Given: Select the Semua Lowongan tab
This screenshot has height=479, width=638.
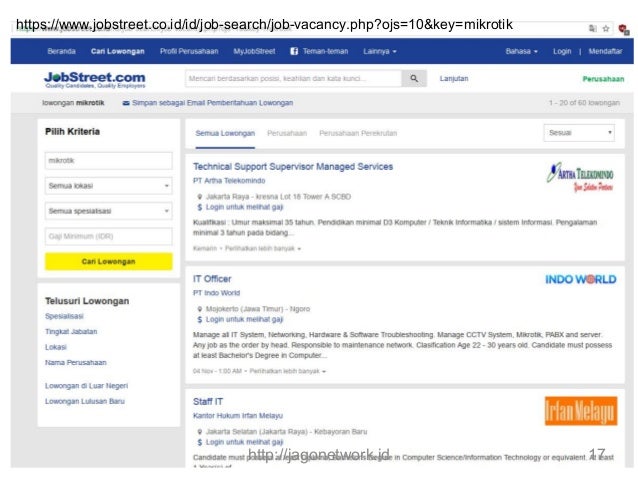Looking at the screenshot, I should click(225, 133).
